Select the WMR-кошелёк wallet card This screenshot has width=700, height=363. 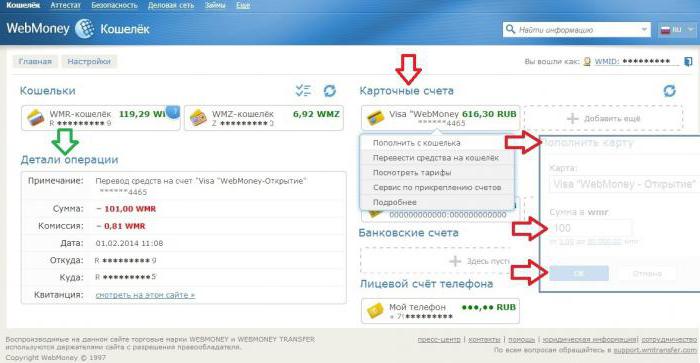coord(101,118)
